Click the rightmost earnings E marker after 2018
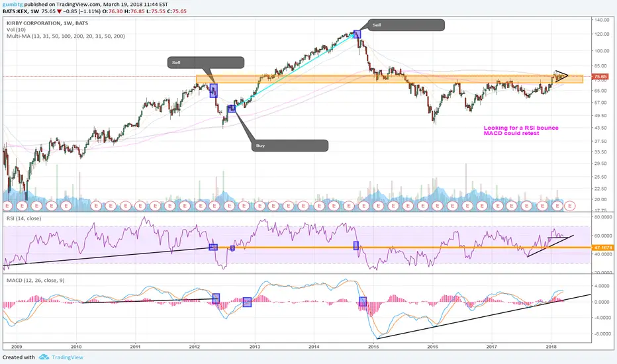Viewport: 617px width, 364px height. [570, 205]
